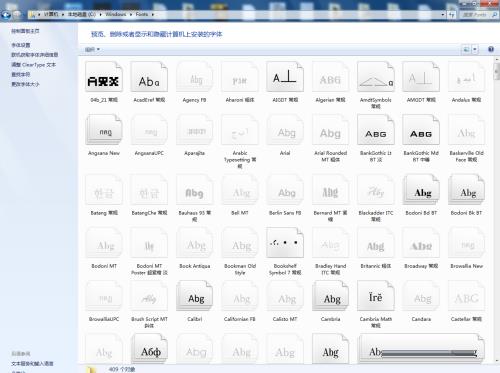Screen dimensions: 500x373
Task: Select the Cambria Math font icon
Action: [376, 296]
